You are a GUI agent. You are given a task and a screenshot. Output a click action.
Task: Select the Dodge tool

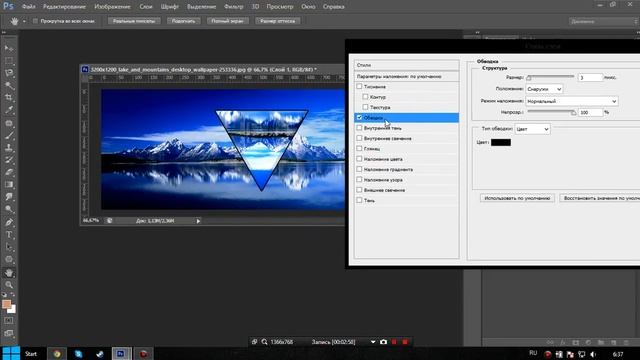9,209
